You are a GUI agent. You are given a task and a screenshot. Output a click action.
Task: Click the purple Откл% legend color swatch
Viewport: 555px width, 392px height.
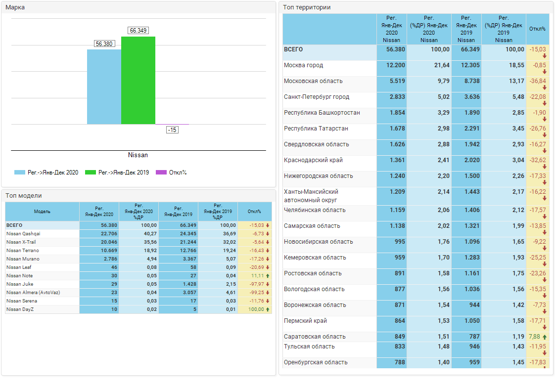(161, 173)
